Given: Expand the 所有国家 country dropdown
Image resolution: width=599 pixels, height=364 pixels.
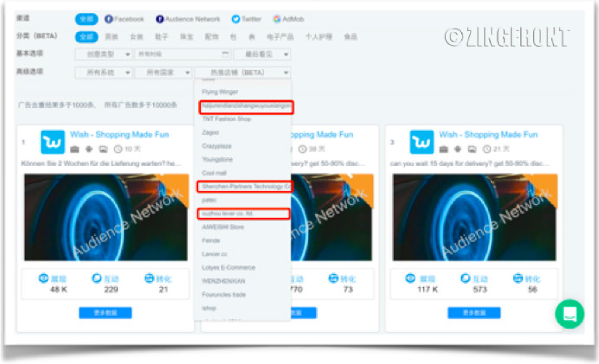Looking at the screenshot, I should (163, 72).
